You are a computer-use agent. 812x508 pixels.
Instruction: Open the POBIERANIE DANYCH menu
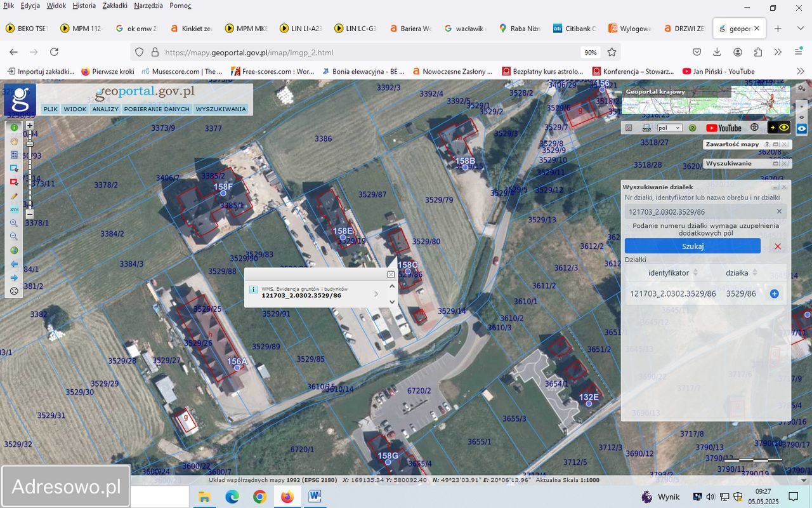[x=157, y=109]
